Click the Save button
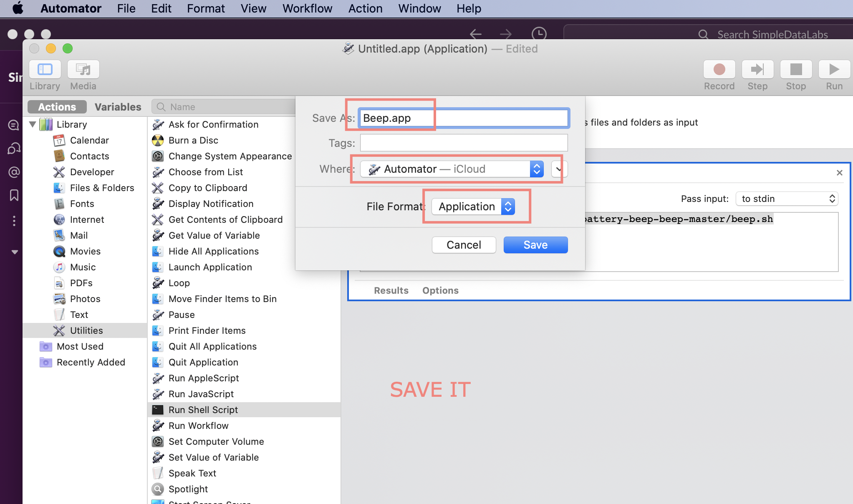The image size is (853, 504). click(535, 244)
